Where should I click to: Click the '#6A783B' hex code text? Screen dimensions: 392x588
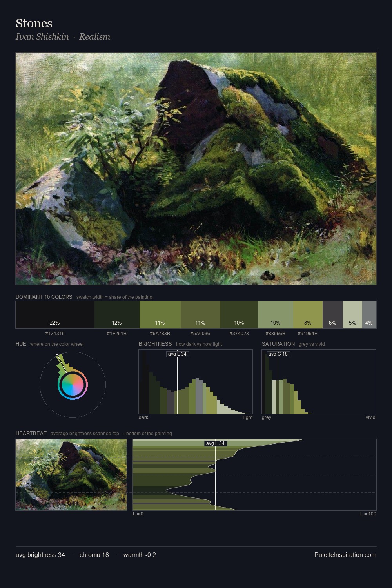click(160, 334)
